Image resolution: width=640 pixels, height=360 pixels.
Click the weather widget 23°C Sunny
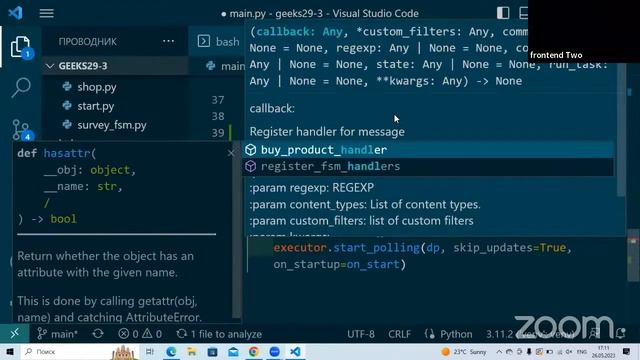(x=464, y=351)
